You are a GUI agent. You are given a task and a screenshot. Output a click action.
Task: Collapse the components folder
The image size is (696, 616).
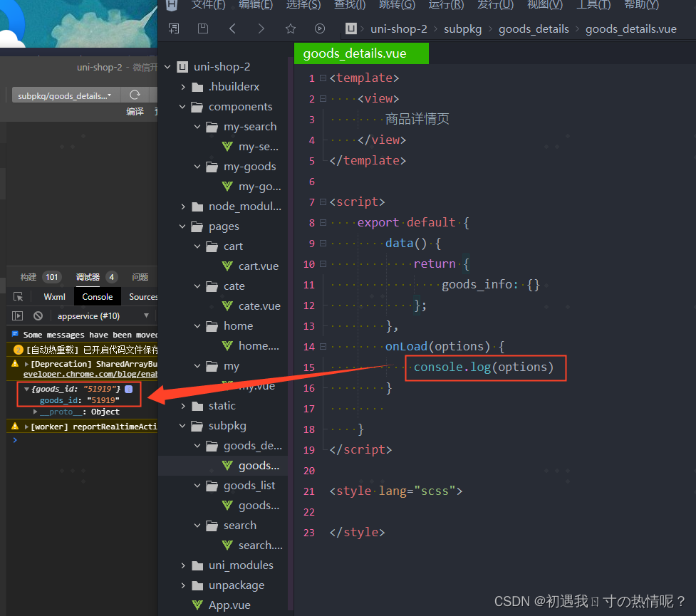(x=182, y=107)
